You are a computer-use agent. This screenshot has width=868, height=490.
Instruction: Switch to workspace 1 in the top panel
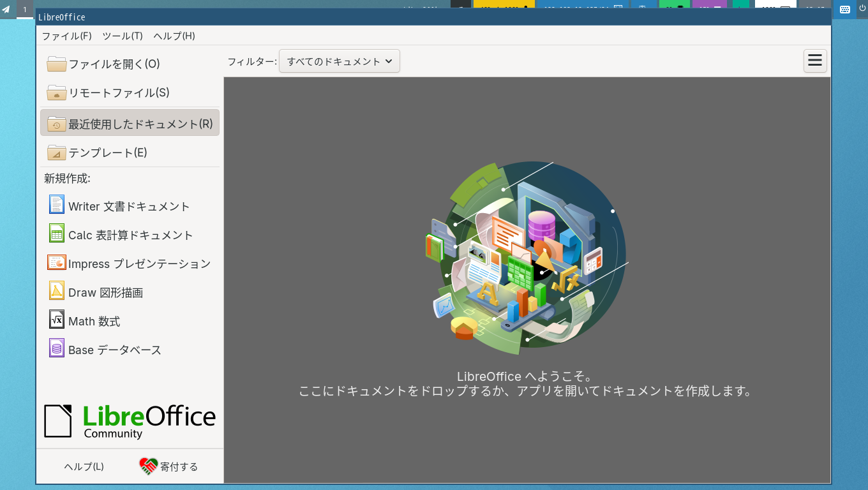[25, 9]
